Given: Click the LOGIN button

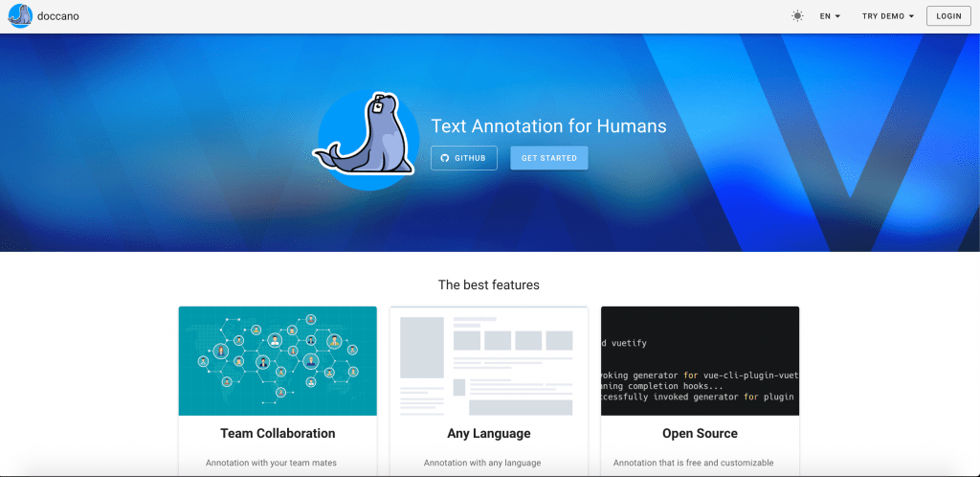Looking at the screenshot, I should click(948, 16).
